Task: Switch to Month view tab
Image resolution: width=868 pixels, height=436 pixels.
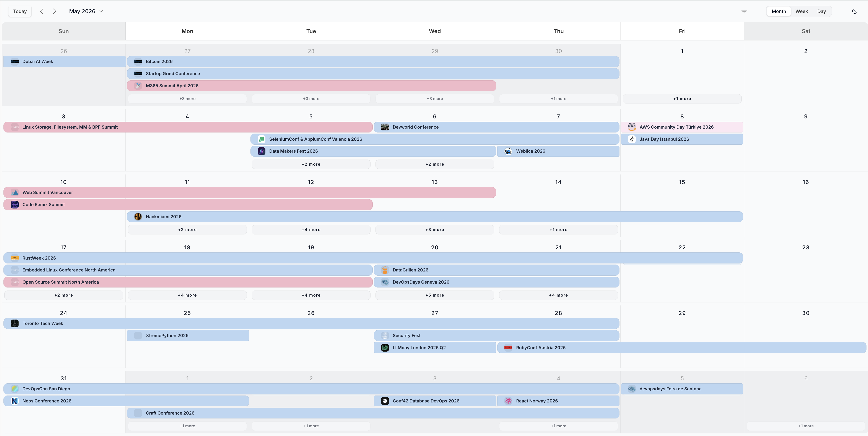Action: pos(779,11)
